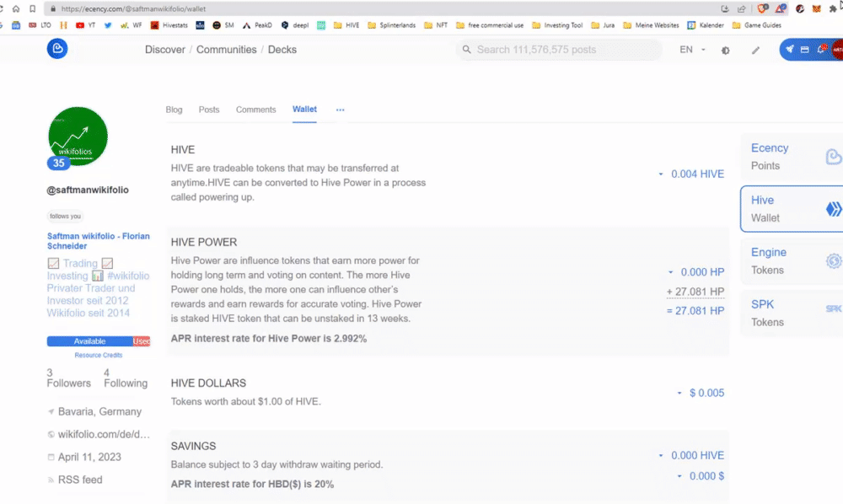843x504 pixels.
Task: Expand the 0.004 HIVE balance dropdown
Action: [x=661, y=174]
